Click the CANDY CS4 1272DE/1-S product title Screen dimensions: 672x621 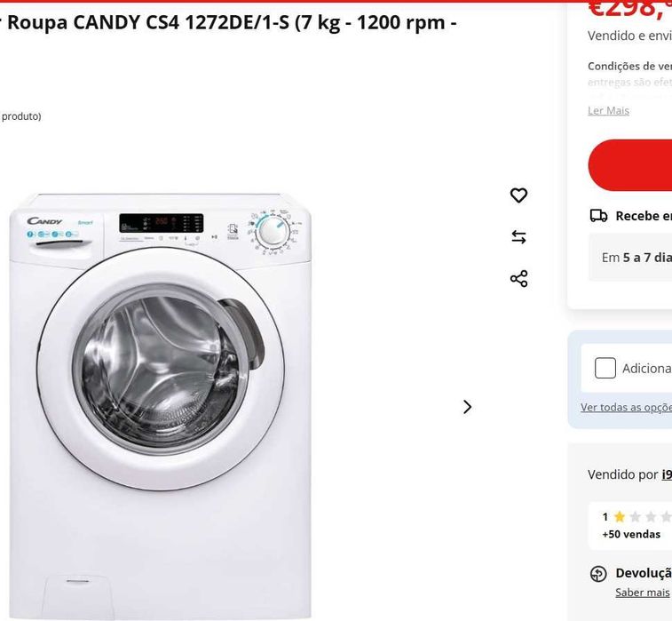coord(231,23)
